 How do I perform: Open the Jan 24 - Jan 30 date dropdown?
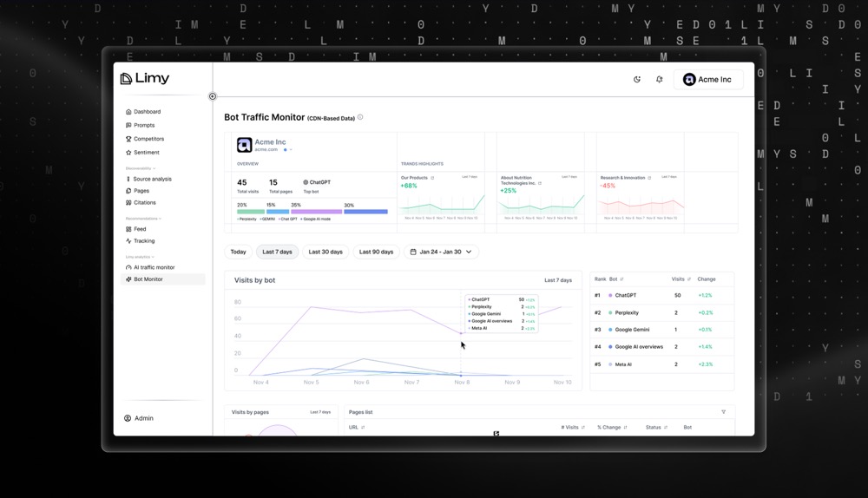tap(441, 252)
